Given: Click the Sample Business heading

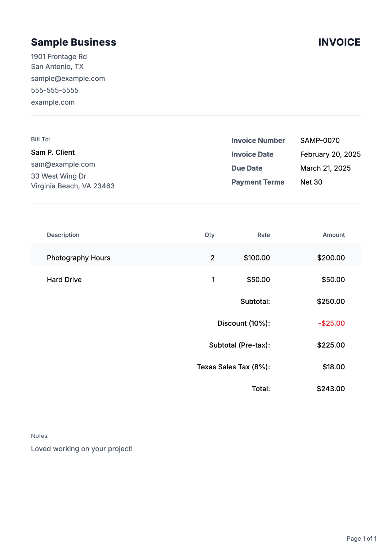Looking at the screenshot, I should pos(73,42).
